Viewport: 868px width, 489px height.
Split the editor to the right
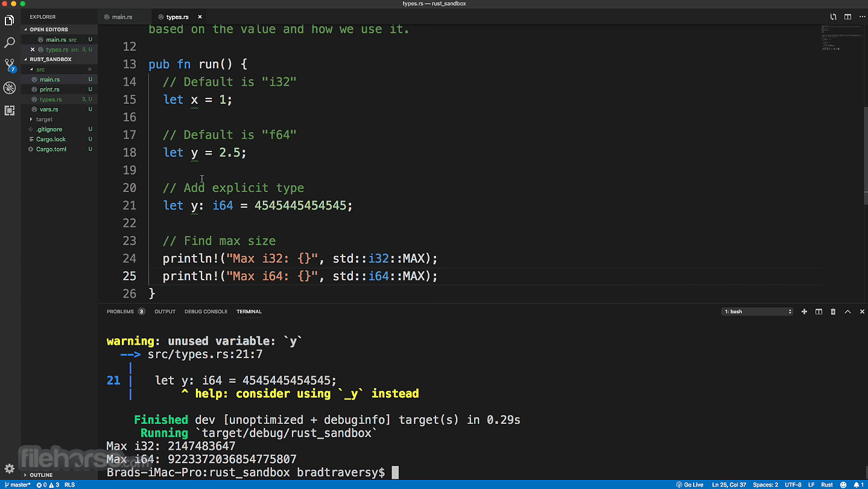(x=847, y=17)
